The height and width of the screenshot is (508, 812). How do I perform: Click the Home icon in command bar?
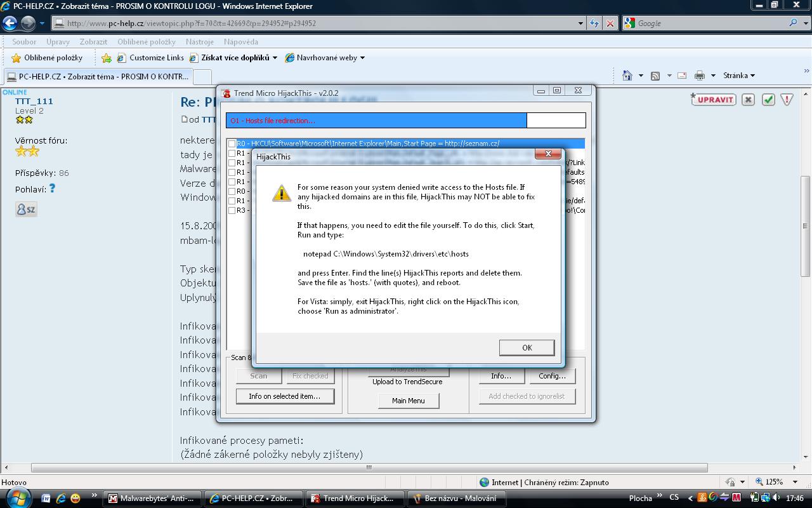click(627, 76)
